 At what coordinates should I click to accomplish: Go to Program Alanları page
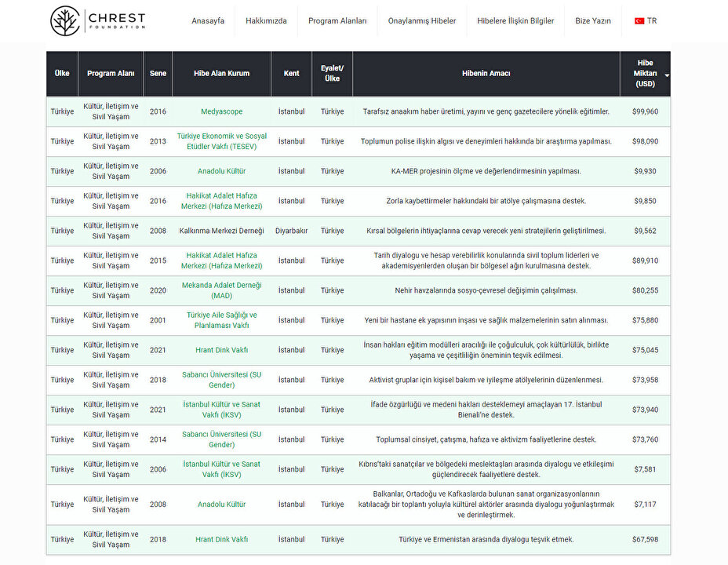point(337,21)
